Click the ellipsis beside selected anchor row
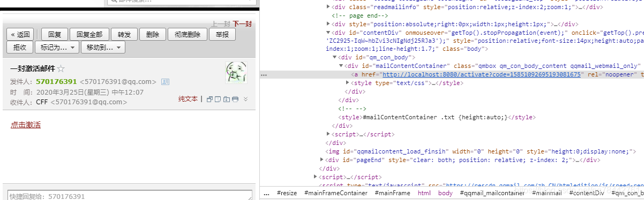 pyautogui.click(x=264, y=75)
